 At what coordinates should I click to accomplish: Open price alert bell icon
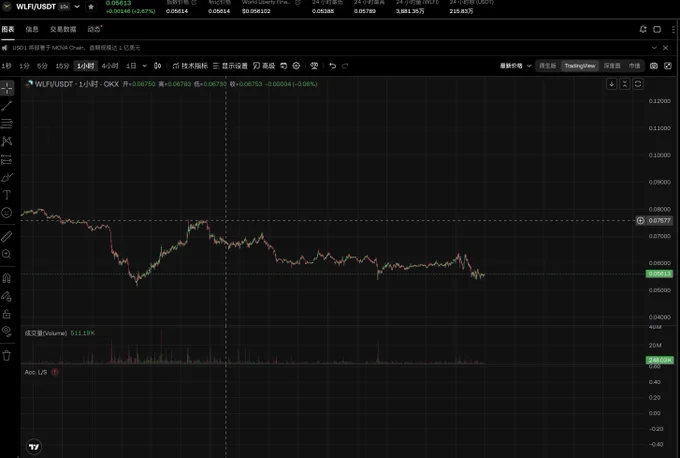(x=643, y=29)
